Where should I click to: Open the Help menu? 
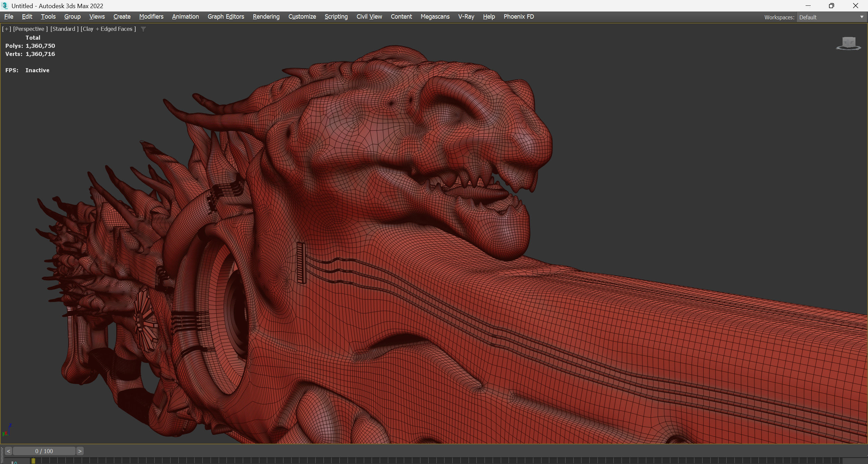point(489,17)
